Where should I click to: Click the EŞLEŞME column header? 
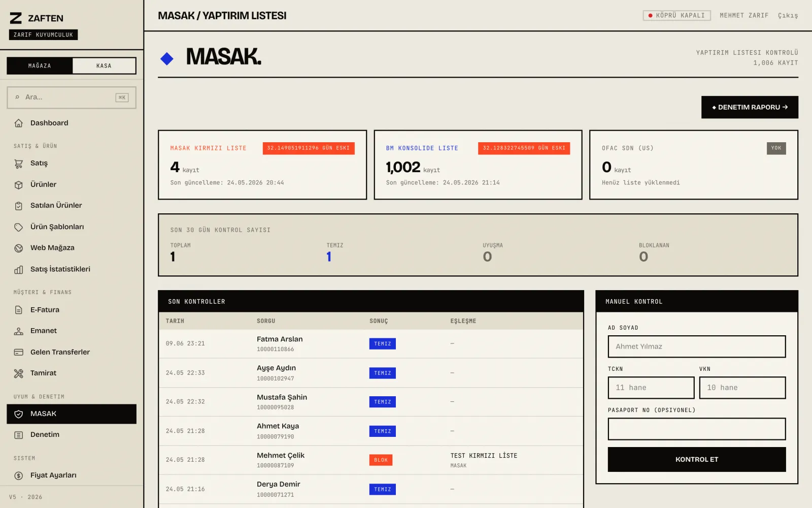[x=463, y=321]
